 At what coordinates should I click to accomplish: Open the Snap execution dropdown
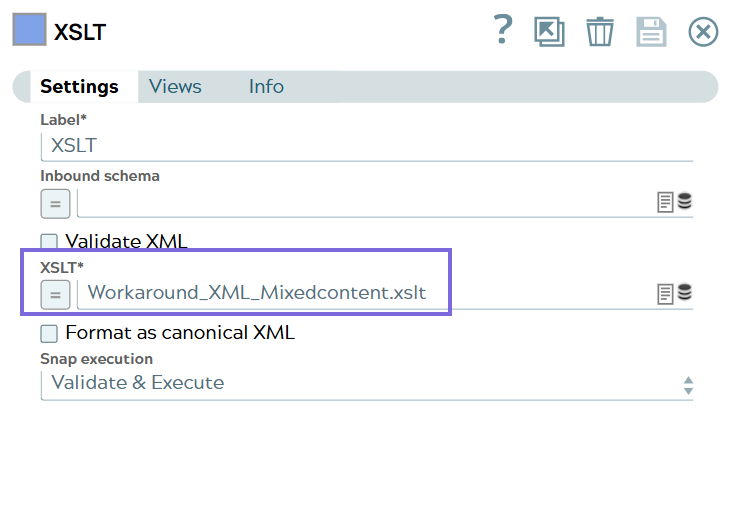(360, 383)
